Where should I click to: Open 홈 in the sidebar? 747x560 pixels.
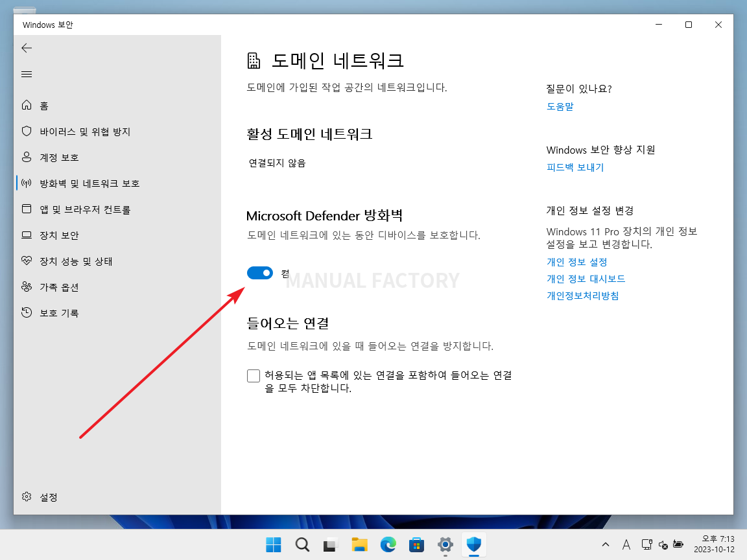pos(44,106)
